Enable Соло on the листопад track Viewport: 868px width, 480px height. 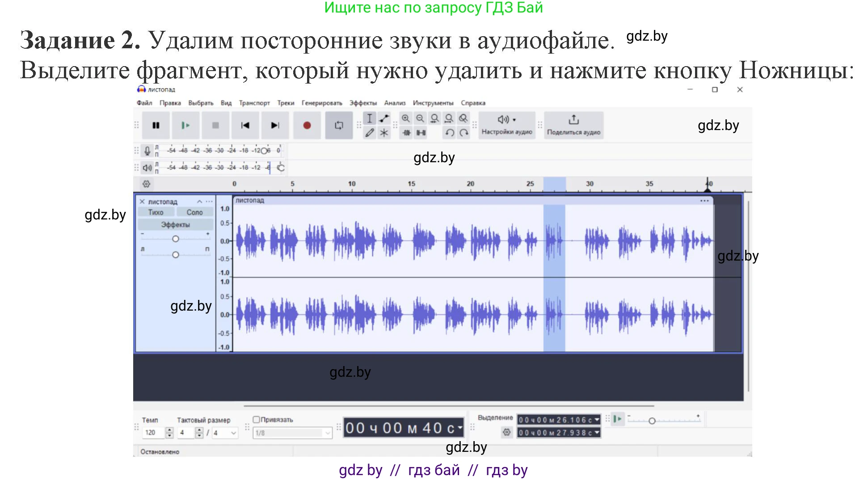195,212
